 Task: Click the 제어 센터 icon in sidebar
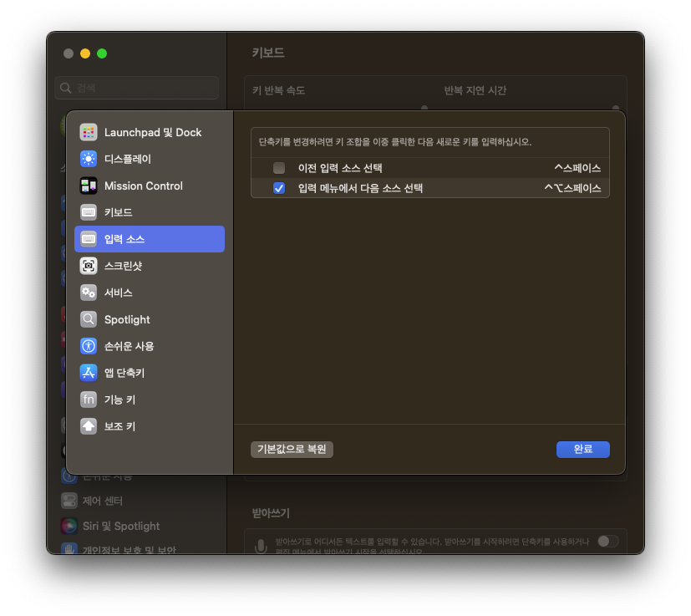pyautogui.click(x=69, y=501)
